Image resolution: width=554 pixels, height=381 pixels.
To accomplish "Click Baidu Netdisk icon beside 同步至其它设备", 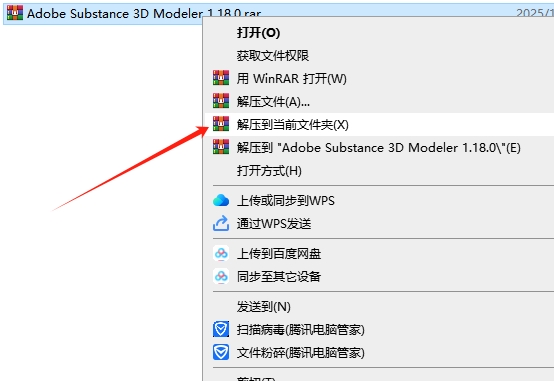I will point(221,276).
